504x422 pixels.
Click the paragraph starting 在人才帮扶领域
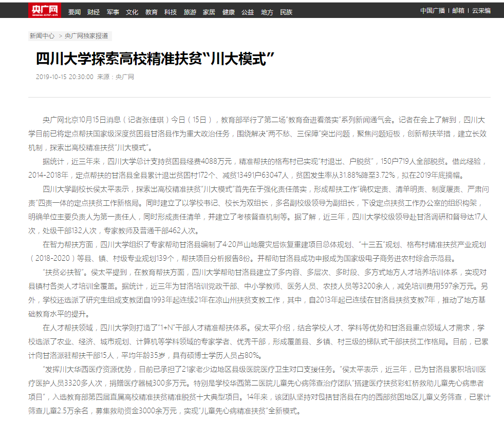coord(258,342)
